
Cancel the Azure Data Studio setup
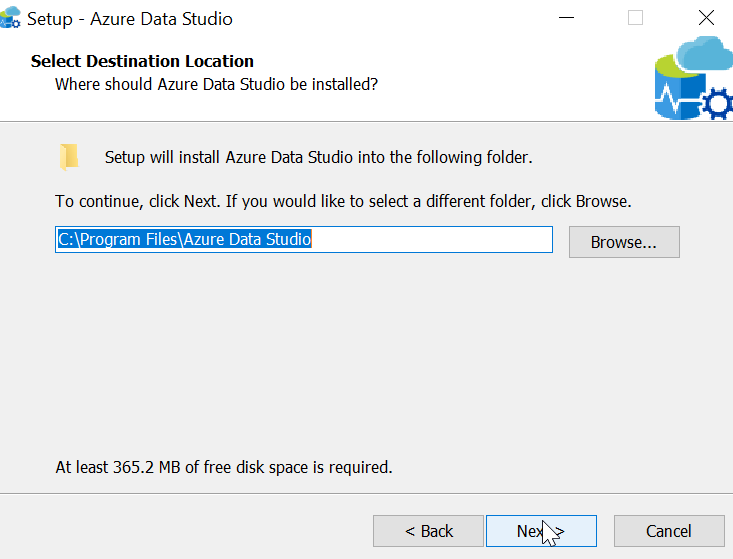668,531
